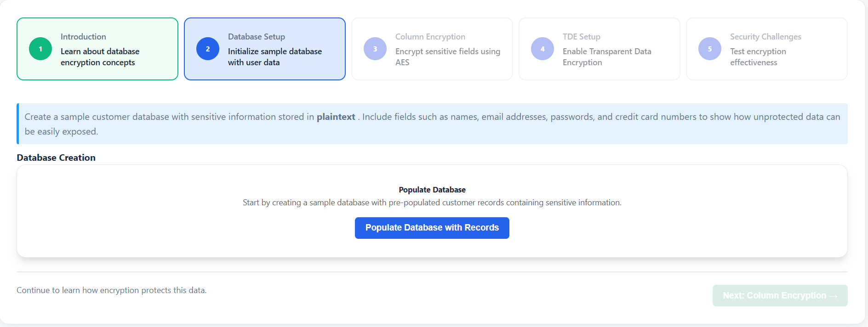Click the step 3 number circle
The width and height of the screenshot is (868, 327).
[x=375, y=49]
